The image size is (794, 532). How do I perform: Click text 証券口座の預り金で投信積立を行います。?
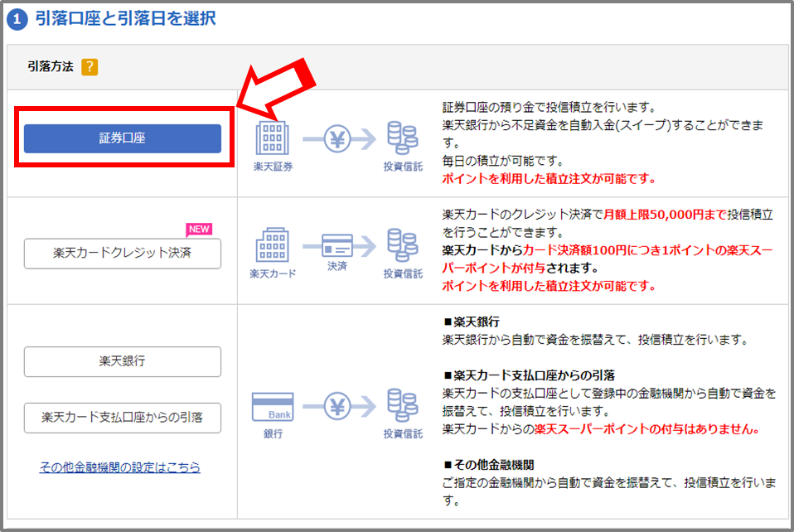click(x=550, y=107)
